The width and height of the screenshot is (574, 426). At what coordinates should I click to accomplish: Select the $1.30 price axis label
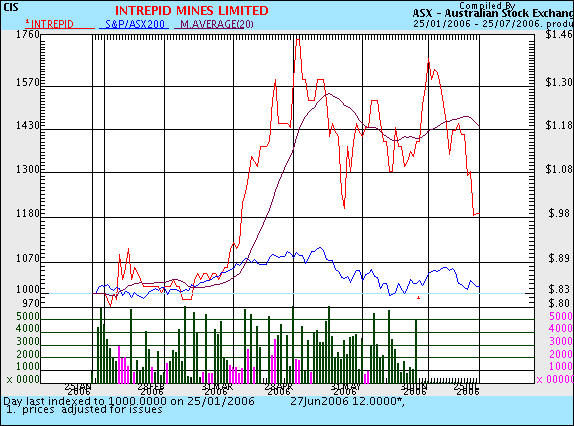point(558,82)
